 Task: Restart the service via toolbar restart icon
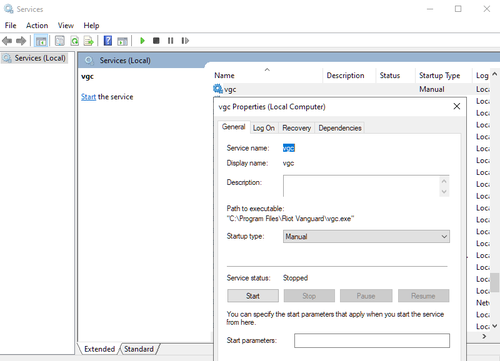point(185,41)
